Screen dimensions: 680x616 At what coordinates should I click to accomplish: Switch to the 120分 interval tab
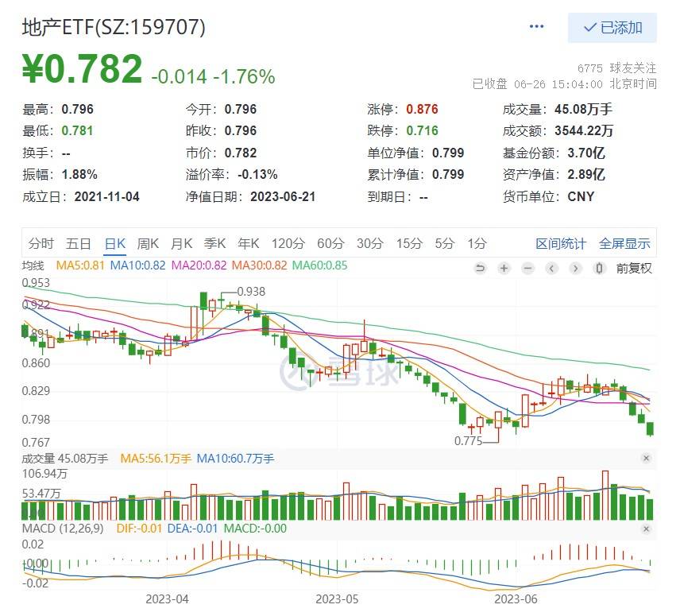[x=288, y=243]
